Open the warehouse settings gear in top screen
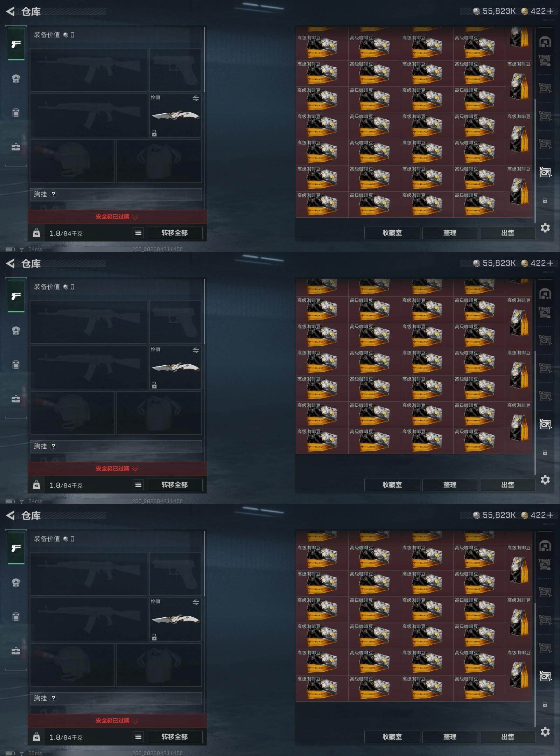Viewport: 560px width, 756px height. [x=545, y=228]
